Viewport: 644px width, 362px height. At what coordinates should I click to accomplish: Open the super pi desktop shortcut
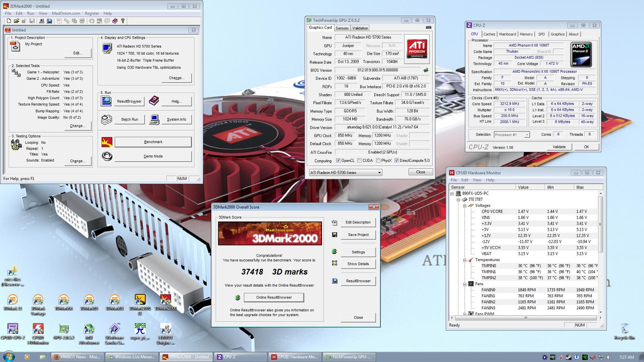[x=140, y=332]
